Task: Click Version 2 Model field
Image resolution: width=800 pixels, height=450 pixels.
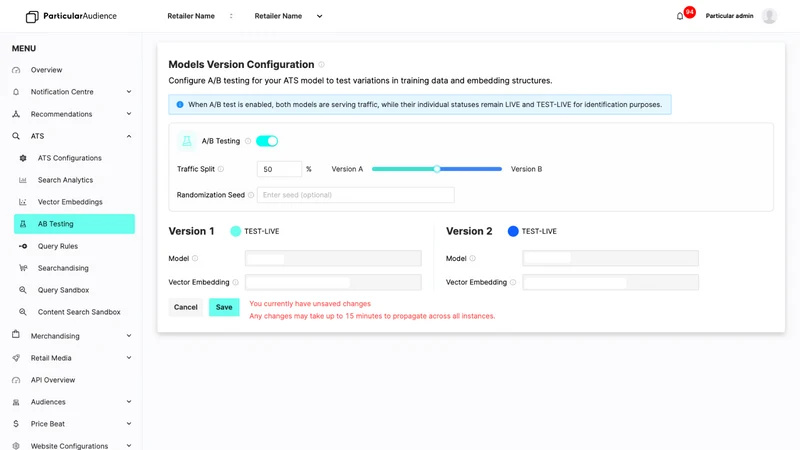Action: click(610, 258)
